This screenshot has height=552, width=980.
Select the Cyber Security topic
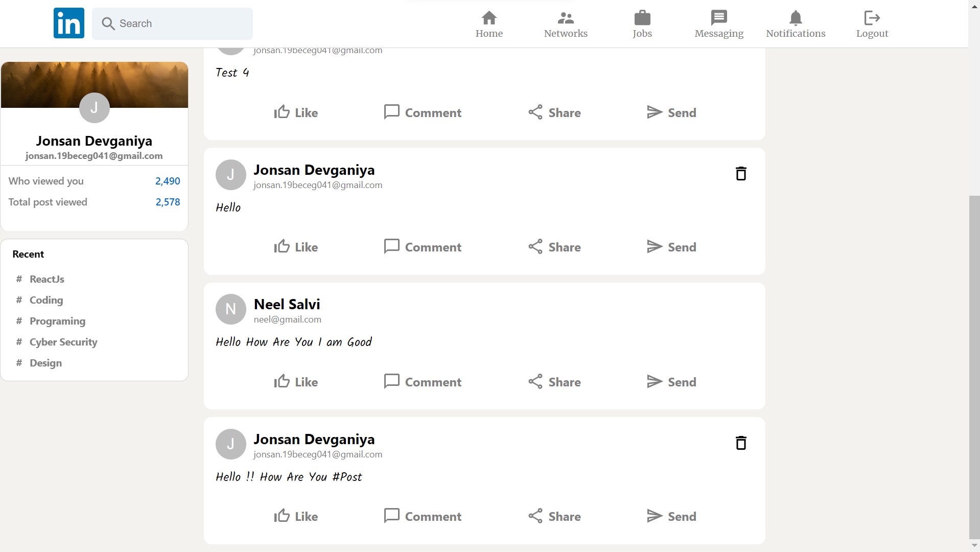pos(63,342)
